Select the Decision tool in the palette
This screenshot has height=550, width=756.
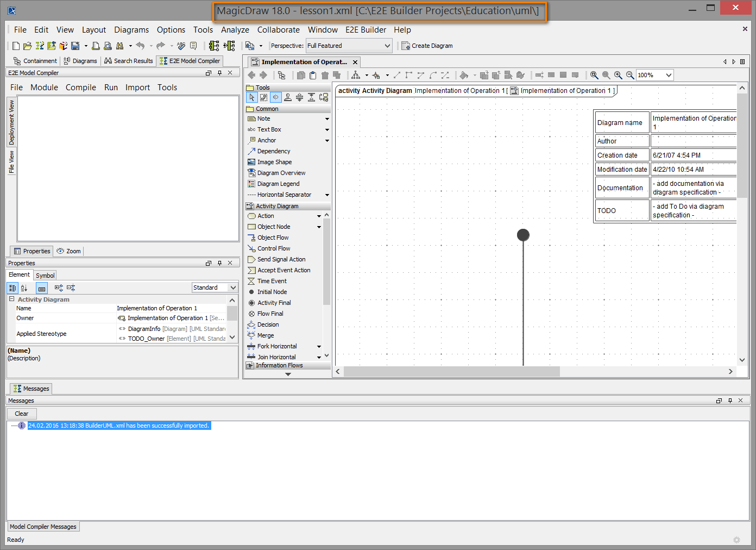[x=266, y=324]
